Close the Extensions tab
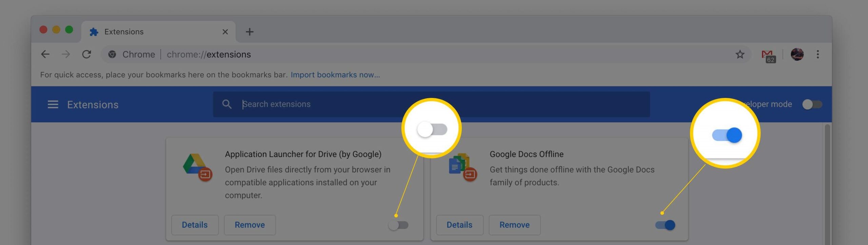Image resolution: width=868 pixels, height=245 pixels. click(225, 32)
